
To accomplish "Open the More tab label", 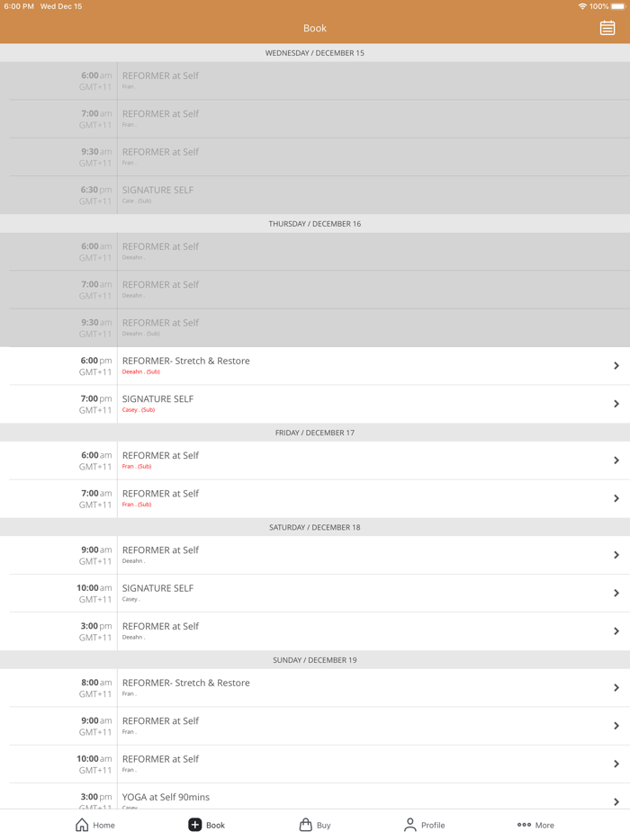I will [x=544, y=826].
